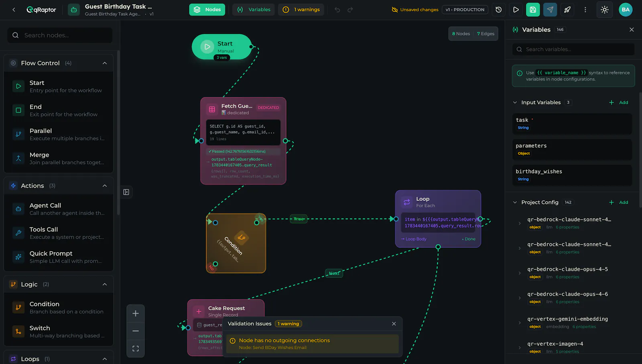The height and width of the screenshot is (364, 642).
Task: Focus the Search variables field
Action: click(573, 49)
